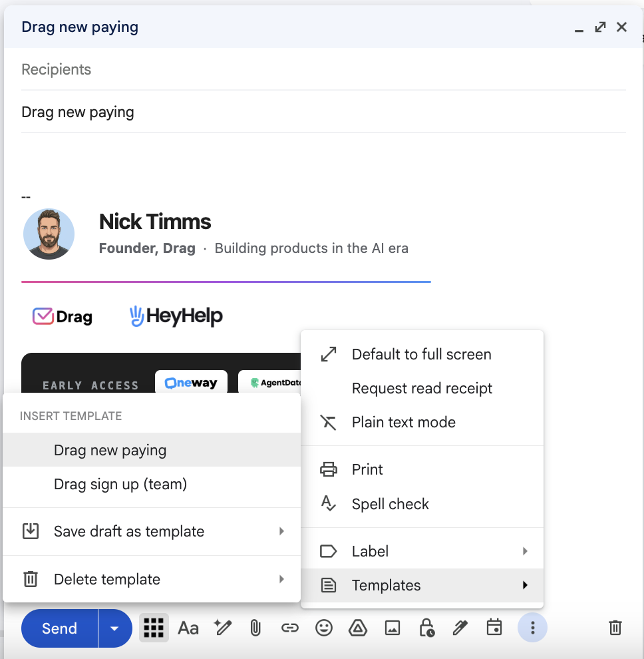Click the subject field 'Drag new paying'
The height and width of the screenshot is (659, 644).
click(323, 112)
